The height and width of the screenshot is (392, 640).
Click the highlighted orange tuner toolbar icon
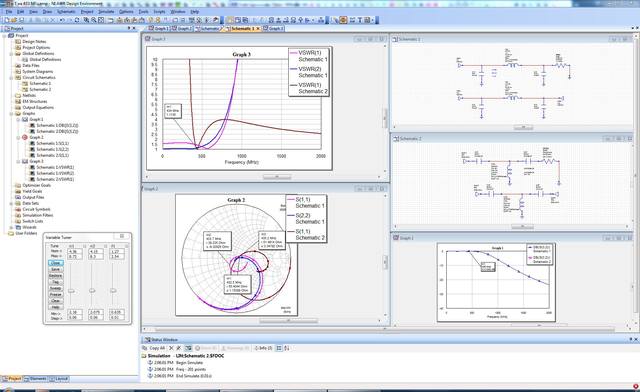[x=343, y=20]
